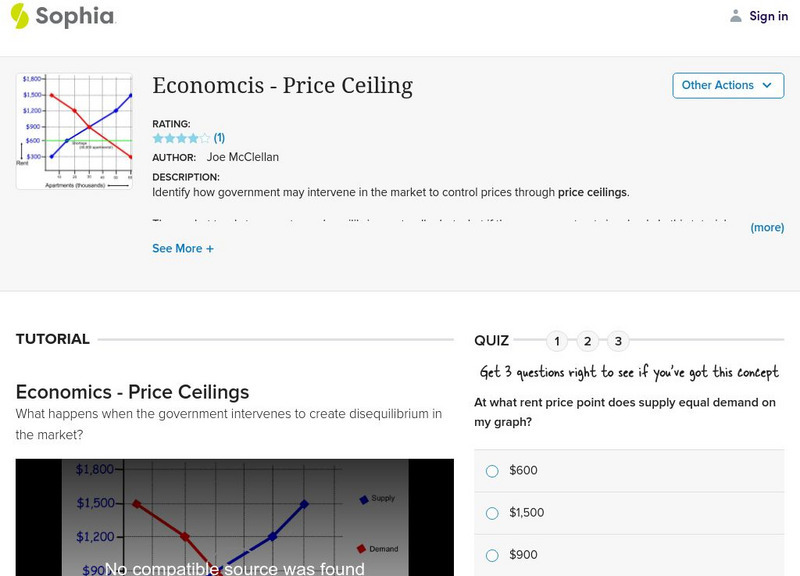The height and width of the screenshot is (576, 800).
Task: Click author Joe McClellan
Action: point(242,157)
